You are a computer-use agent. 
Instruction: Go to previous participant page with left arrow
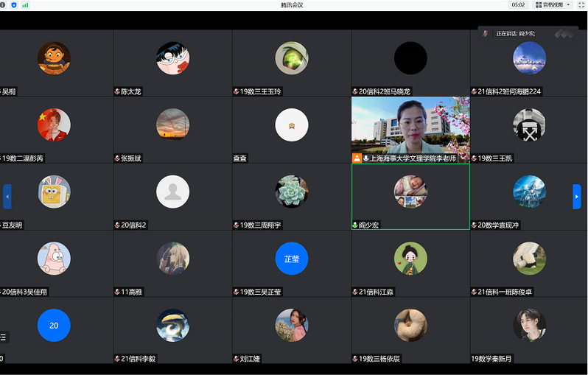(7, 197)
